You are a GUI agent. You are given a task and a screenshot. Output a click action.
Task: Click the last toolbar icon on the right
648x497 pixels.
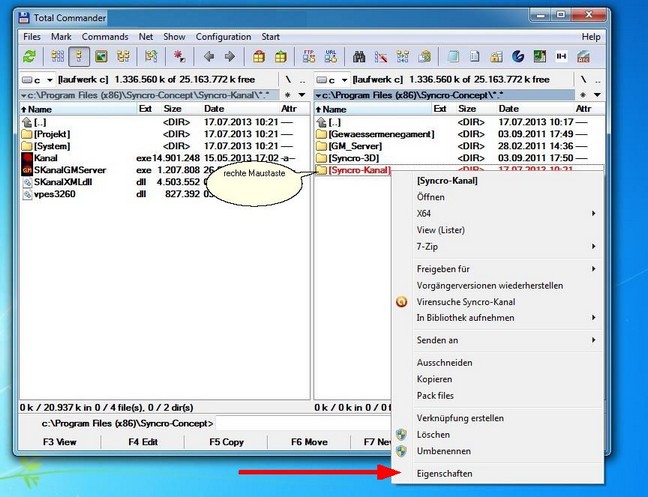click(x=583, y=56)
